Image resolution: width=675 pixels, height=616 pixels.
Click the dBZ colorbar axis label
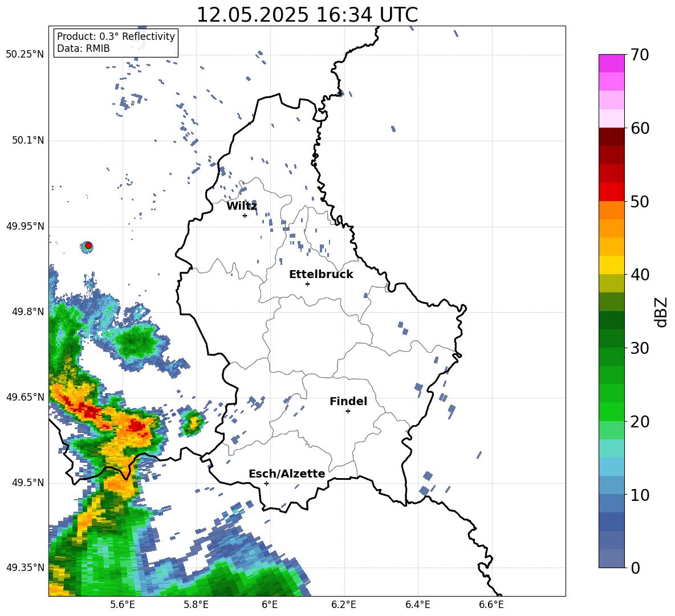[x=662, y=312]
